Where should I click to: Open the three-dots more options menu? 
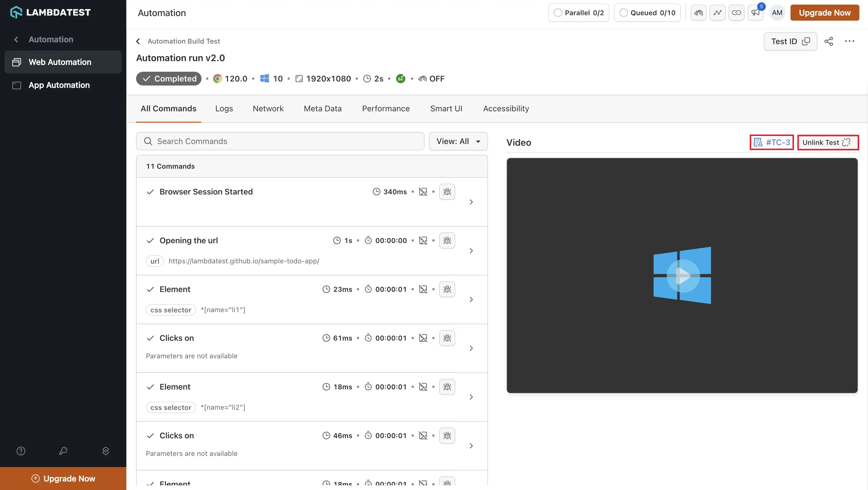pos(849,41)
